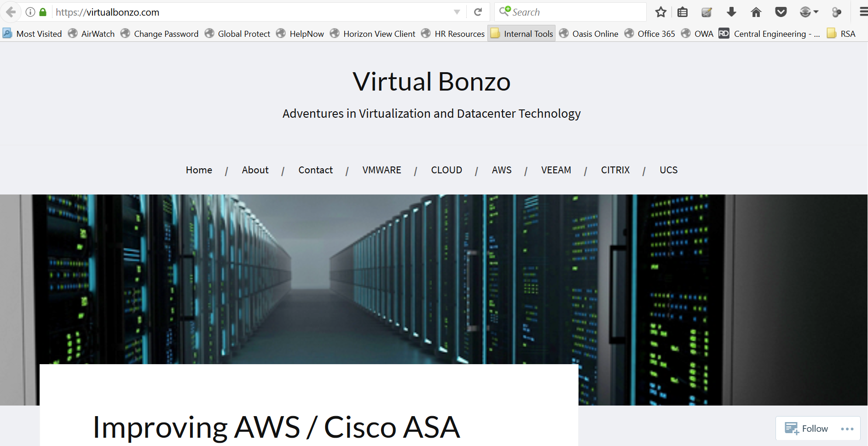Viewport: 868px width, 446px height.
Task: Select VEEAM in the site navigation
Action: coord(556,170)
